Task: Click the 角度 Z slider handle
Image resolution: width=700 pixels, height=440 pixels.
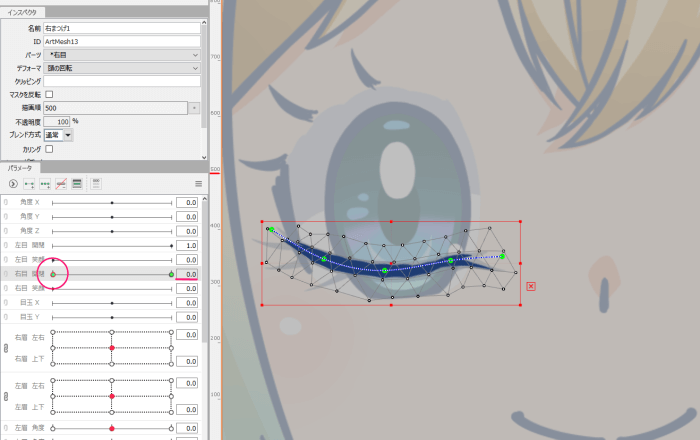Action: (x=112, y=231)
